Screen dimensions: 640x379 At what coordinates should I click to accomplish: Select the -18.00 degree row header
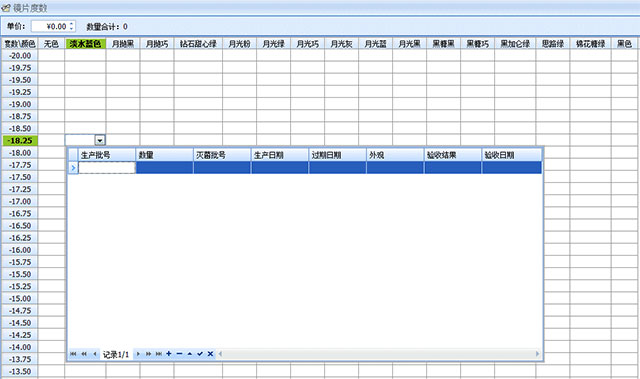pos(20,153)
